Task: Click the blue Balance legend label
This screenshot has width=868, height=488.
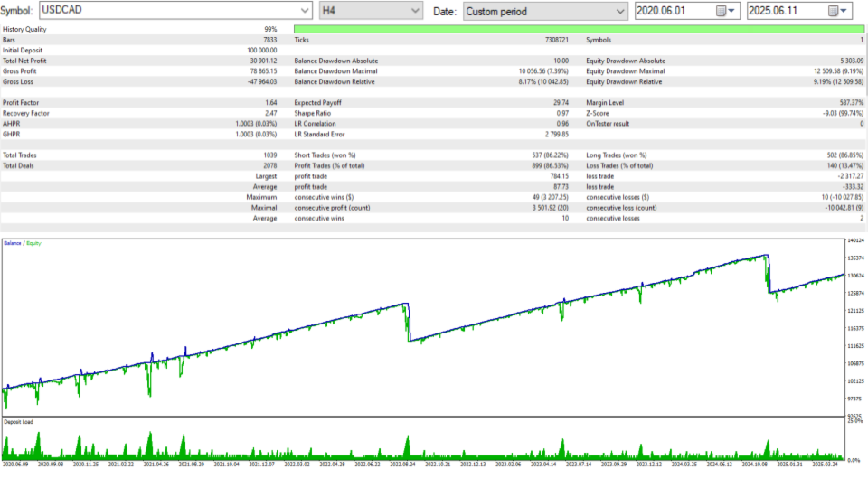Action: (x=12, y=243)
